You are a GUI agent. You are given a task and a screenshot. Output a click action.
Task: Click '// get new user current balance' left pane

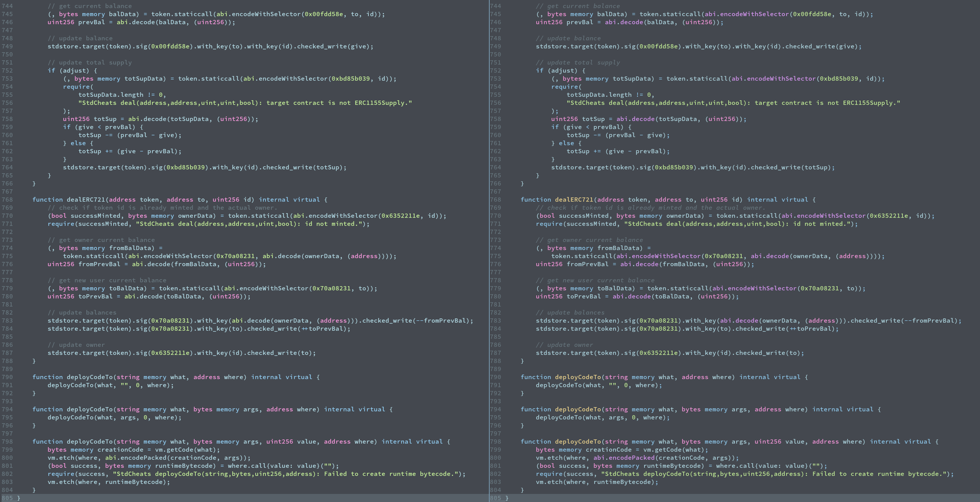[x=107, y=280]
